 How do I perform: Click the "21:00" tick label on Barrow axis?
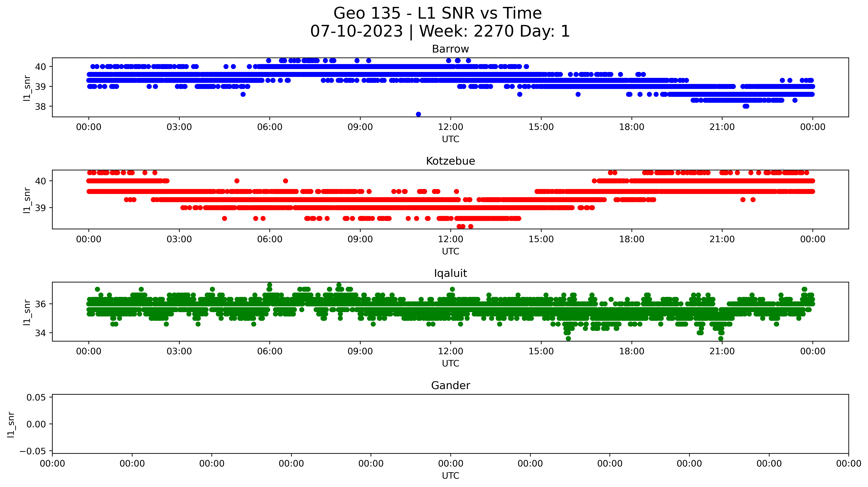[x=722, y=127]
